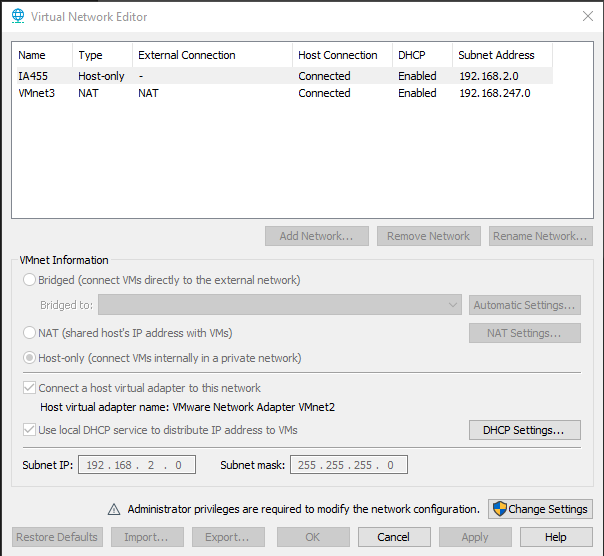The width and height of the screenshot is (604, 556).
Task: Toggle Connect a host virtual adapter checkbox
Action: tap(29, 388)
